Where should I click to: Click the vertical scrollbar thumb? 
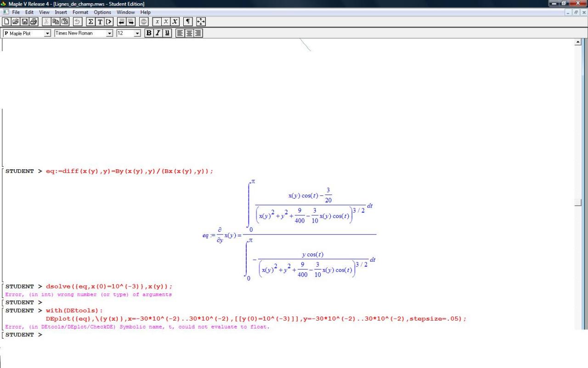[578, 203]
